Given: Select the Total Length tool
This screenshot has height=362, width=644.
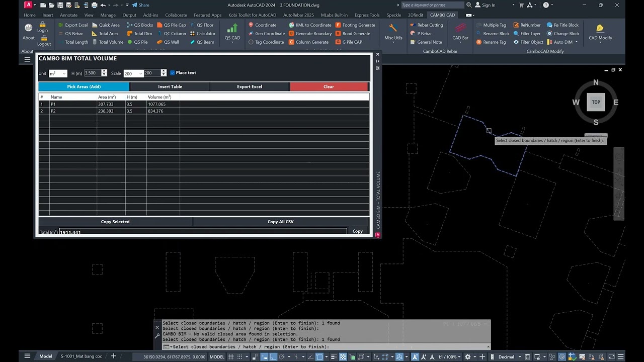Looking at the screenshot, I should click(x=72, y=42).
